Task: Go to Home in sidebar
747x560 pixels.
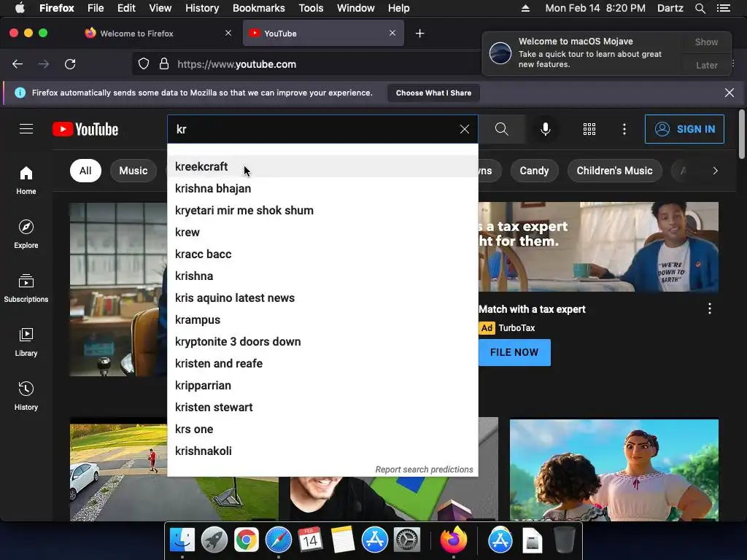Action: coord(26,181)
